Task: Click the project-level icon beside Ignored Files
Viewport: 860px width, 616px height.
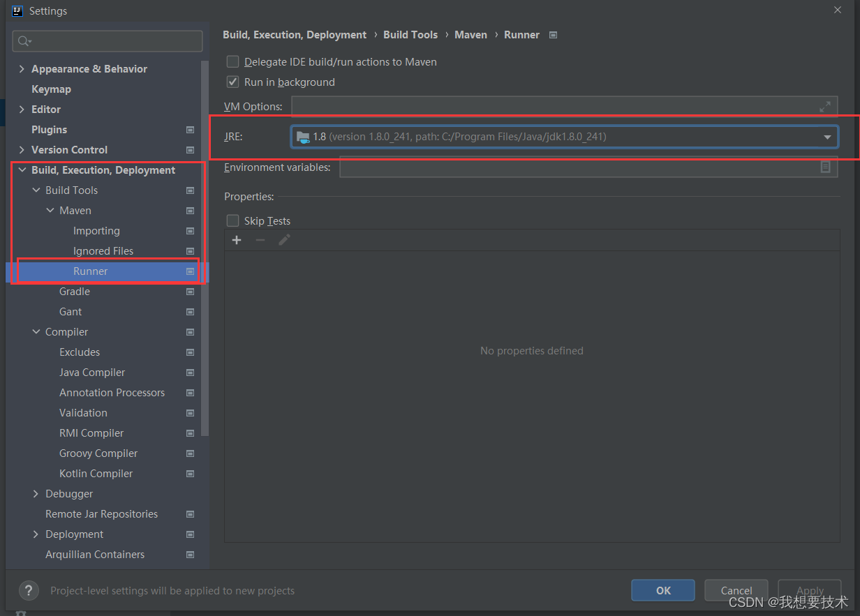Action: click(190, 251)
